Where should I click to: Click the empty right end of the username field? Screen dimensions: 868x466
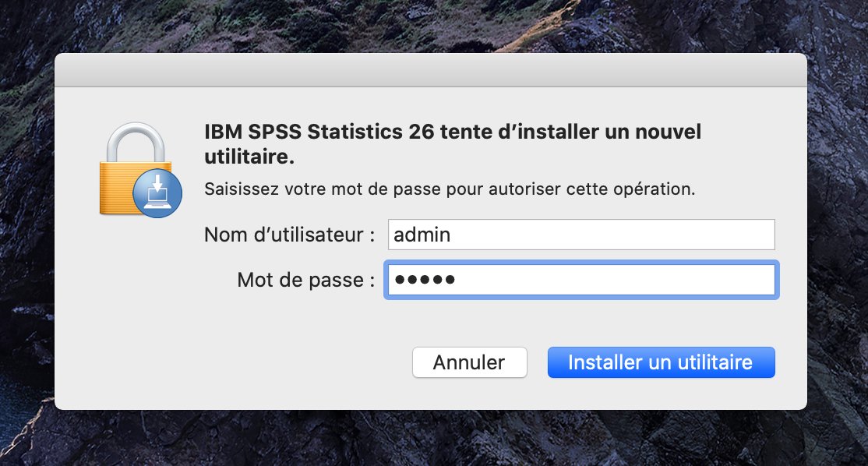click(732, 235)
